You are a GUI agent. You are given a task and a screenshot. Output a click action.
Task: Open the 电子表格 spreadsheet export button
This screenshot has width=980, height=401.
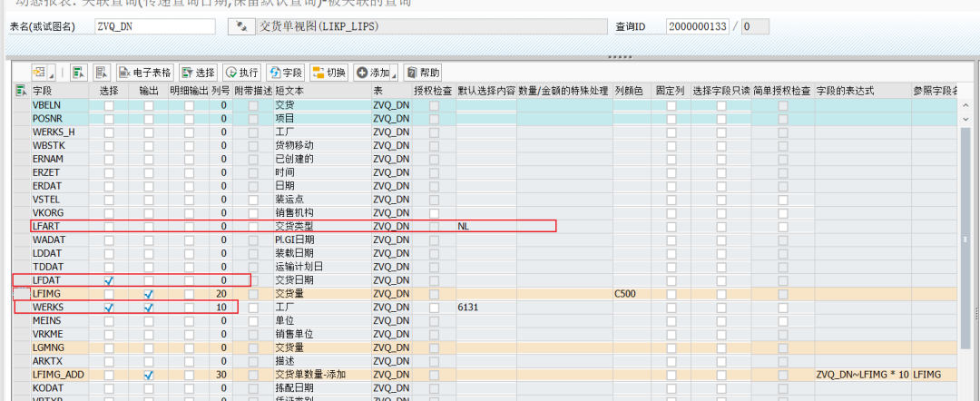pyautogui.click(x=145, y=72)
